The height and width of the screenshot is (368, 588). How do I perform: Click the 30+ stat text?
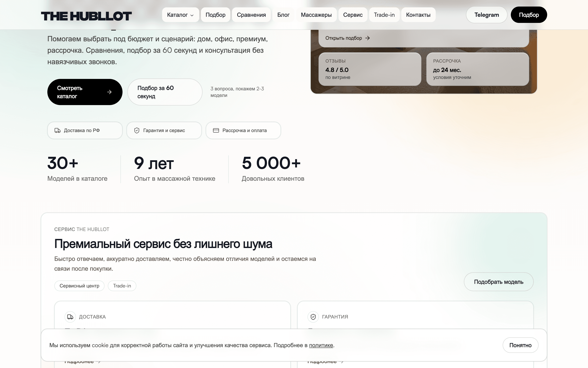(x=63, y=163)
